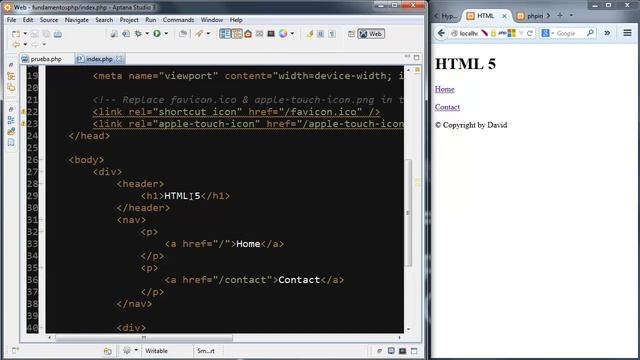The image size is (640, 360).
Task: Switch to the HTML browser tab
Action: [485, 16]
